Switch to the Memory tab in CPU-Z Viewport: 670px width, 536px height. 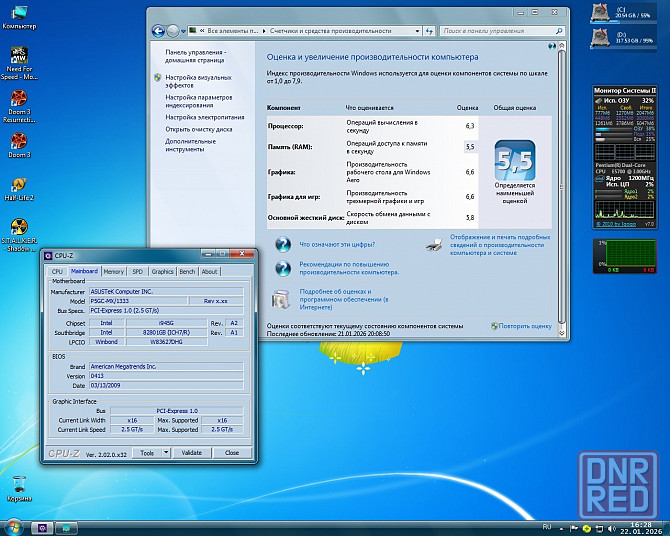(113, 271)
